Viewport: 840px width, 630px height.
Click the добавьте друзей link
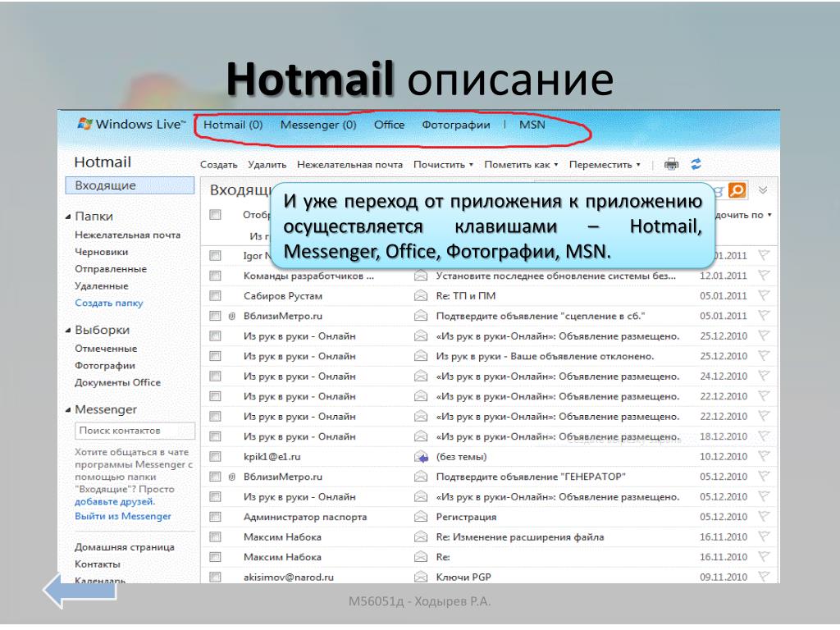[x=115, y=502]
